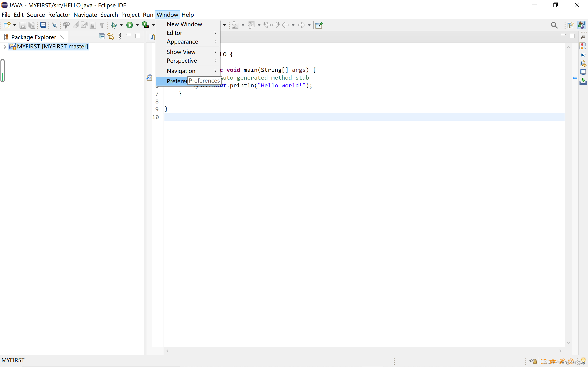Click the Pin Editor toolbar icon
This screenshot has height=367, width=588.
319,25
